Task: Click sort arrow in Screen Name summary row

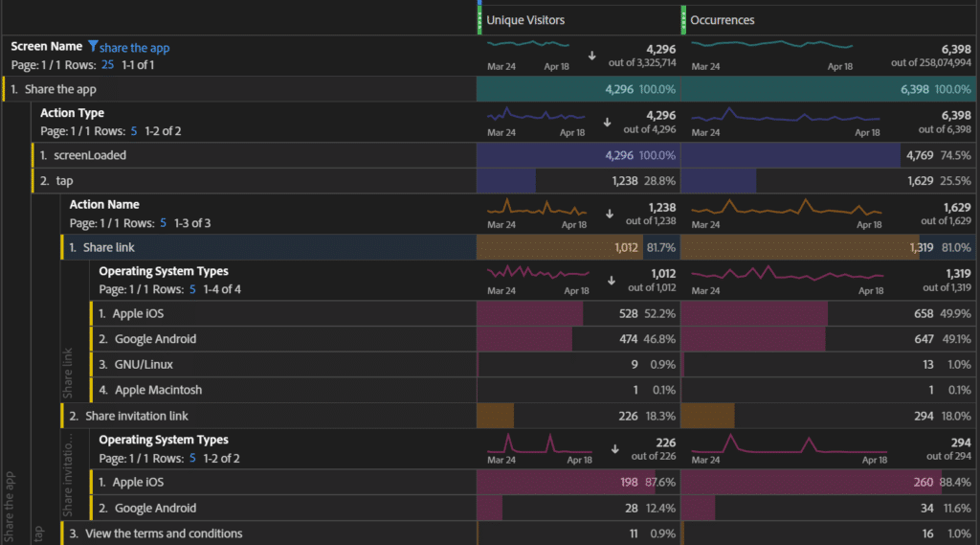Action: 591,56
